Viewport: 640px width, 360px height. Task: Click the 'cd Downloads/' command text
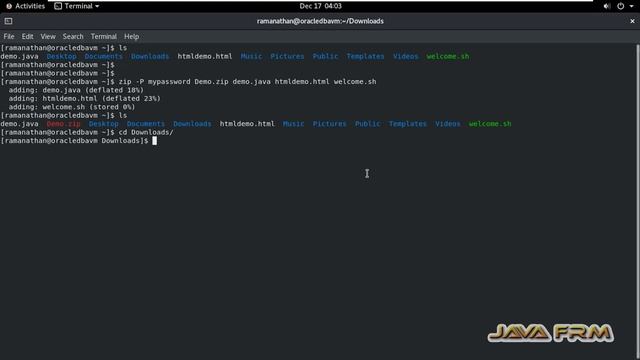tap(146, 132)
